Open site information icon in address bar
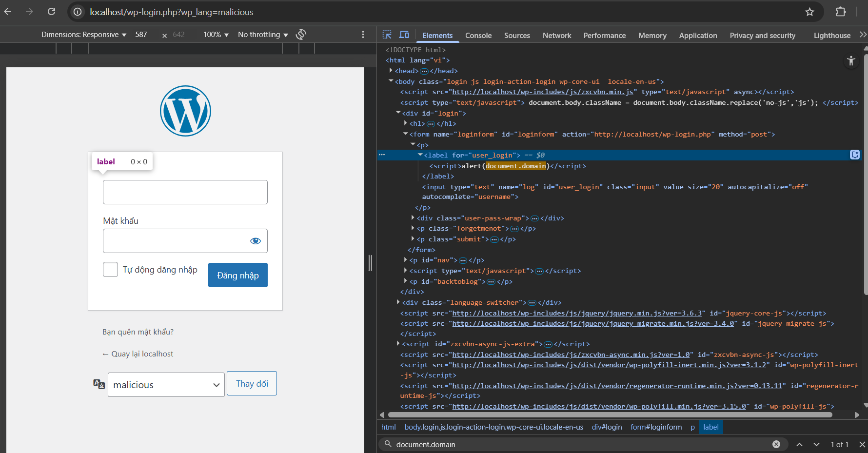The image size is (868, 453). click(x=78, y=12)
